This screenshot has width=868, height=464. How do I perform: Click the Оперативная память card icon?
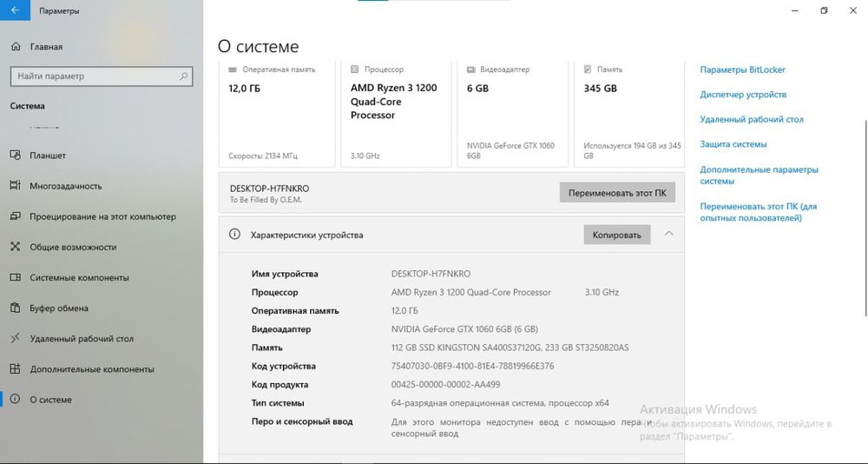click(x=233, y=70)
